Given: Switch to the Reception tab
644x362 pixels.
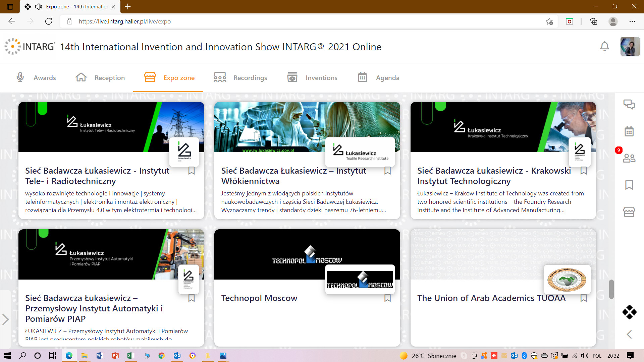Looking at the screenshot, I should click(x=100, y=77).
